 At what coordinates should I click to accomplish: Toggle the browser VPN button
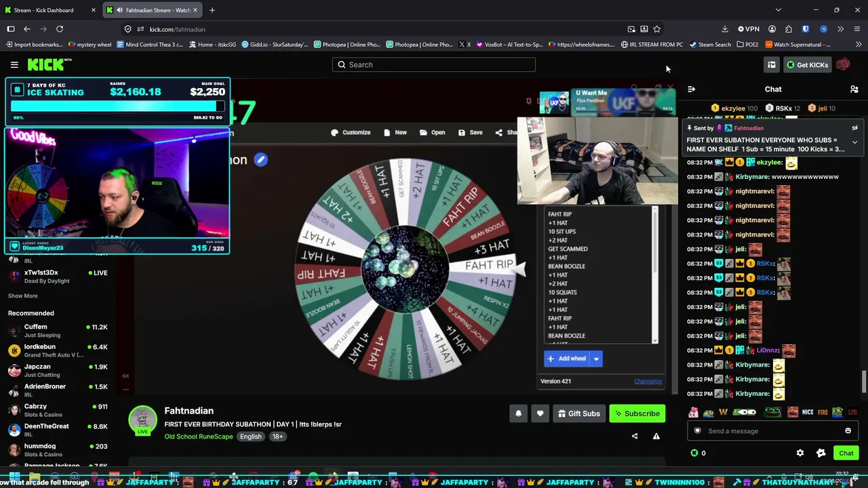click(749, 29)
